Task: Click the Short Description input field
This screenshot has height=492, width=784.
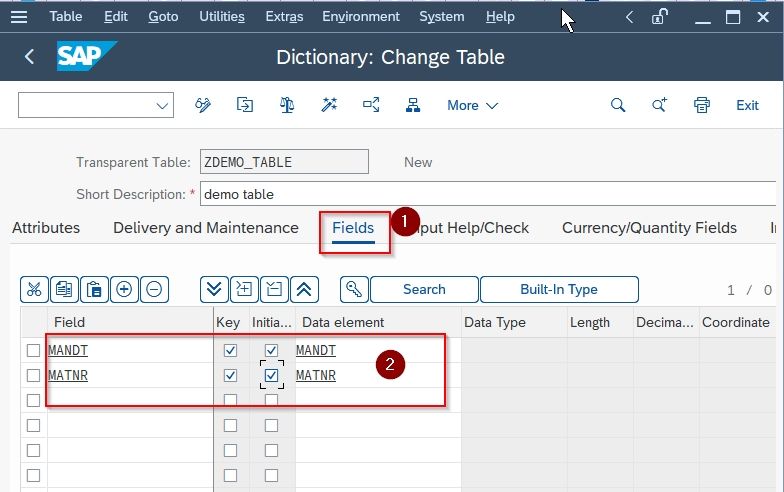Action: 488,194
